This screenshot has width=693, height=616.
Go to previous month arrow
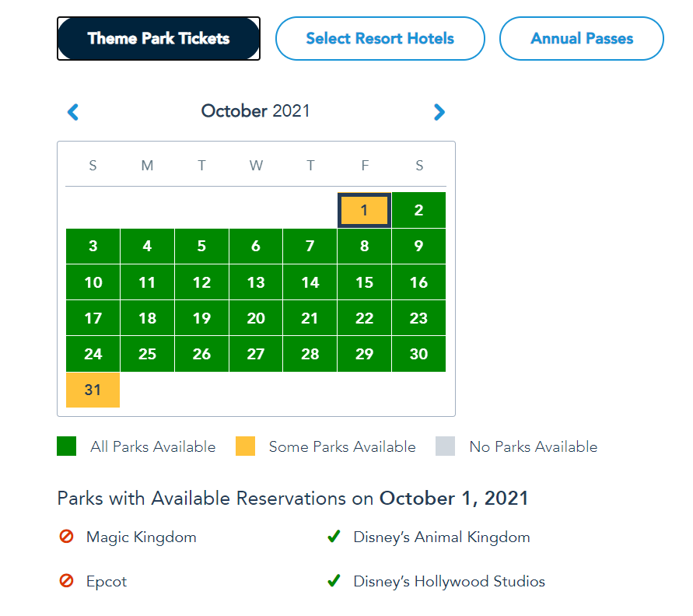pyautogui.click(x=73, y=112)
